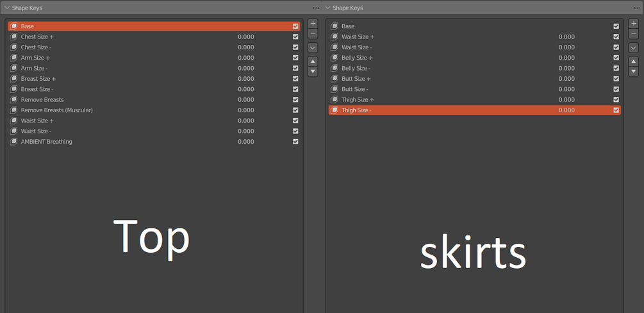Click shape key icon of Butt Size +

click(334, 78)
